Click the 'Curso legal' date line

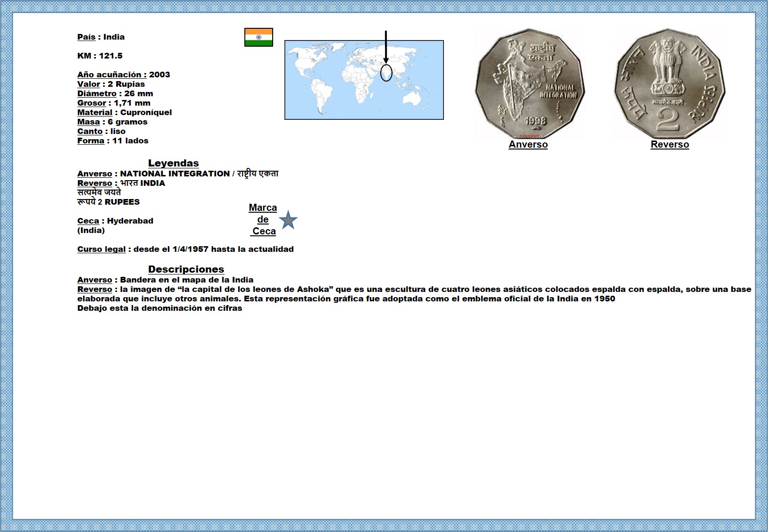(x=185, y=249)
